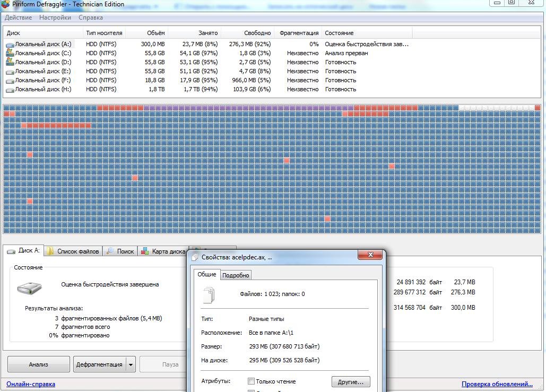The height and width of the screenshot is (392, 546).
Task: Click 966,0 MB (5%) free cell
Action: 252,81
